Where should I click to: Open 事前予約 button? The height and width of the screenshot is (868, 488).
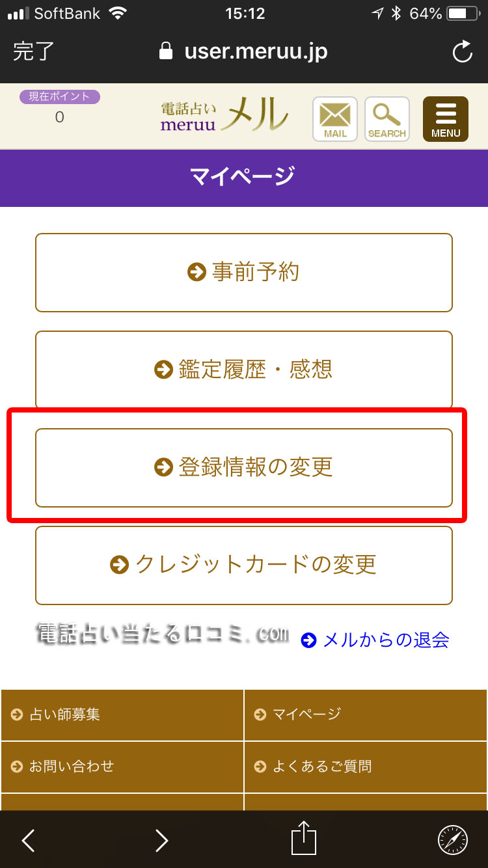pos(244,272)
